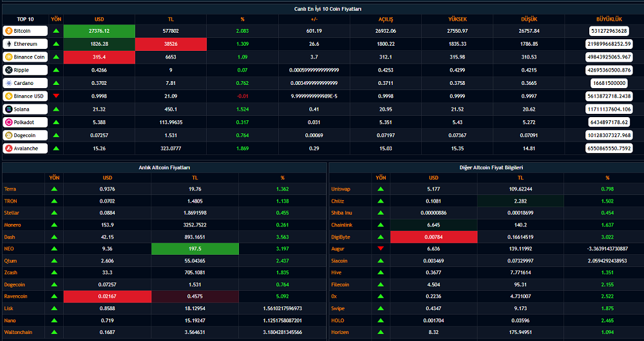
Task: Click the Binance Coin logo icon
Action: coord(8,57)
